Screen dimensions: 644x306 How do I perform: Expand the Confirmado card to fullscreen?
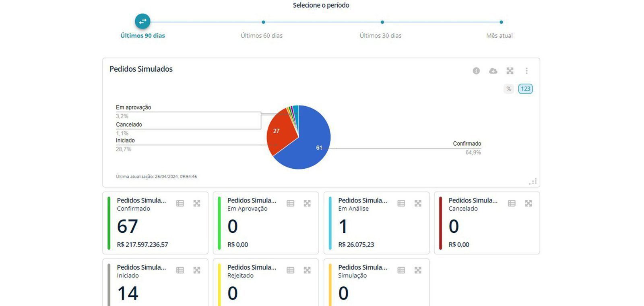coord(197,203)
